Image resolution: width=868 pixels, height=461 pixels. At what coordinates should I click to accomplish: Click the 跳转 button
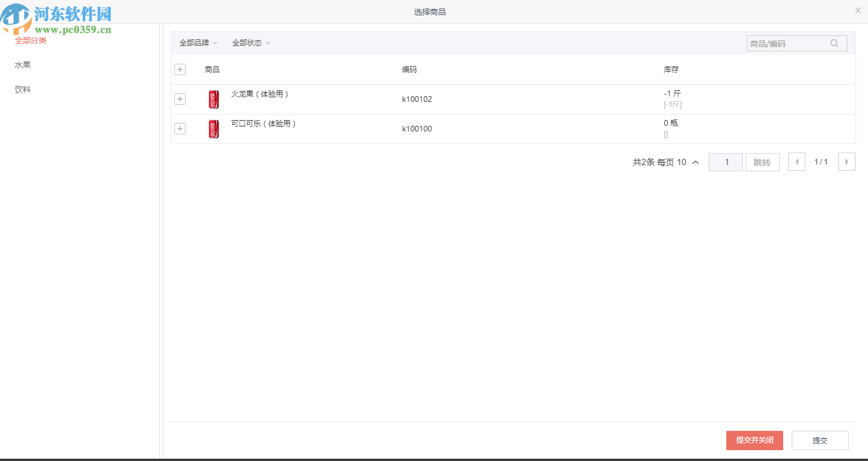click(762, 162)
